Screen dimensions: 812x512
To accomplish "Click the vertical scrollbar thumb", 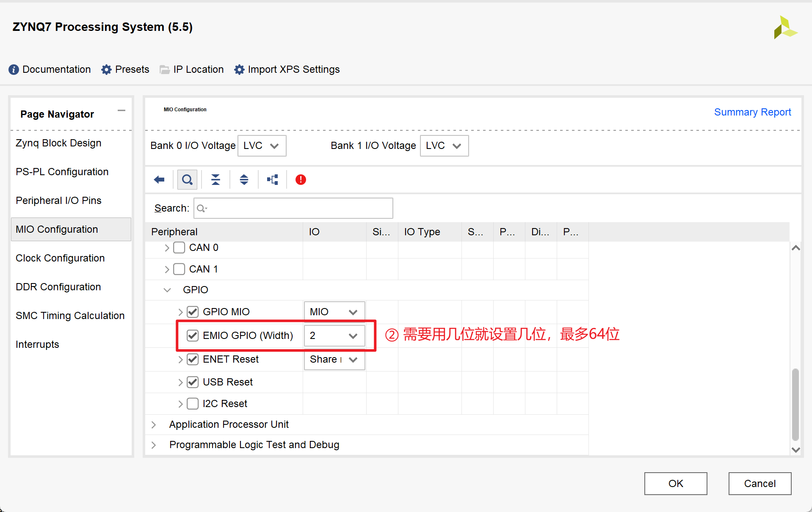I will 795,405.
